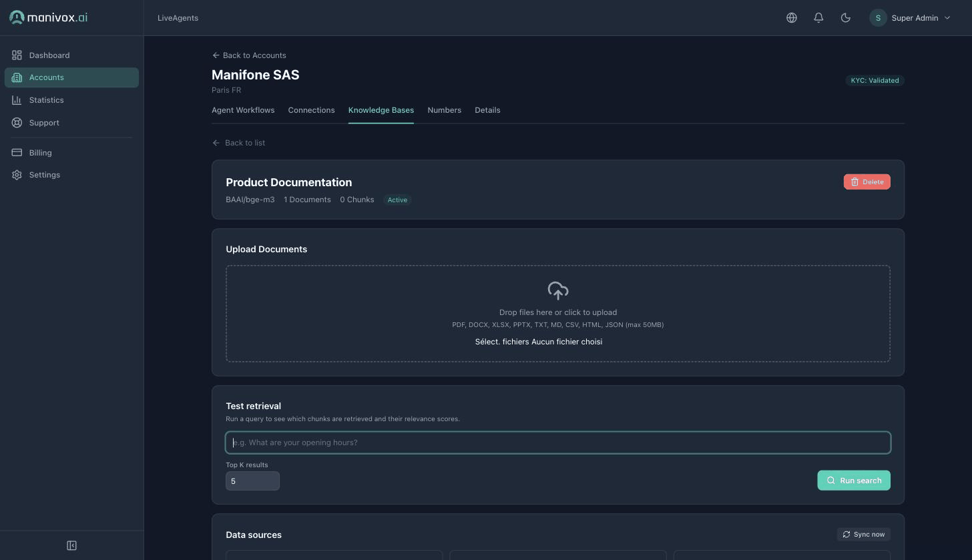Select the Knowledge Bases tab
The width and height of the screenshot is (972, 560).
pyautogui.click(x=381, y=110)
